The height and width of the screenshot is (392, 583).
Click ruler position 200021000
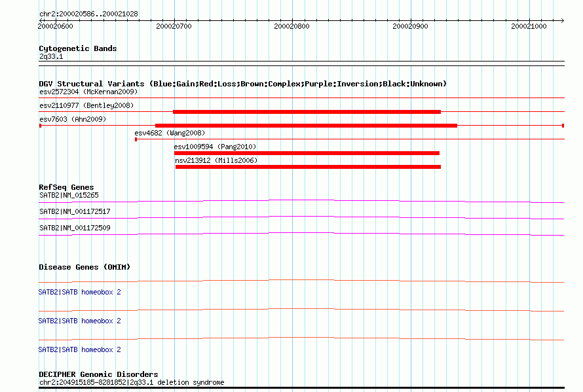pos(529,26)
